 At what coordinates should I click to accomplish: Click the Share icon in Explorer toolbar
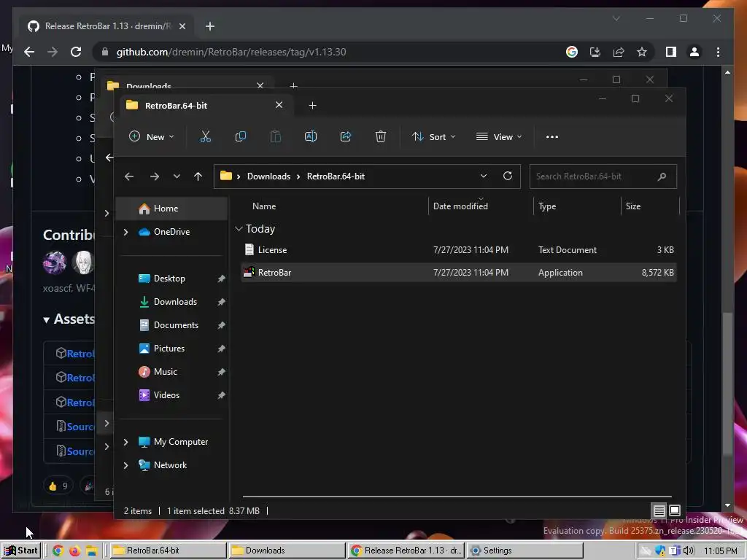[x=346, y=136]
